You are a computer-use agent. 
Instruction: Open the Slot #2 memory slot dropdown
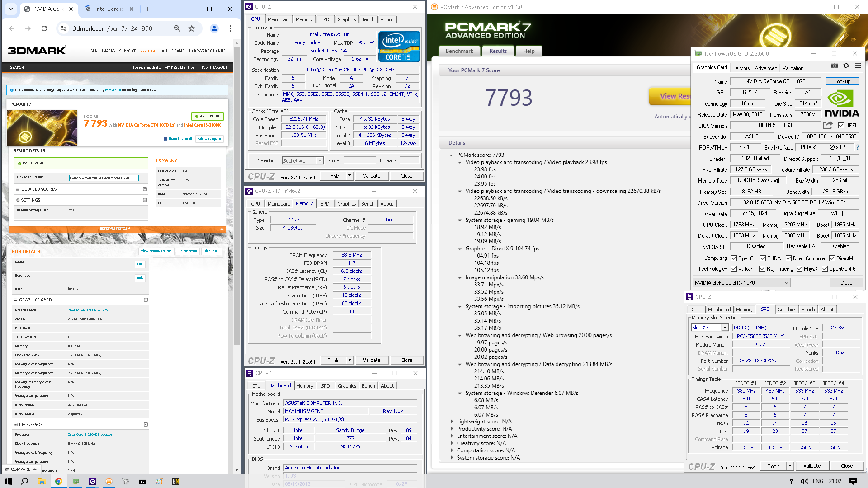710,328
